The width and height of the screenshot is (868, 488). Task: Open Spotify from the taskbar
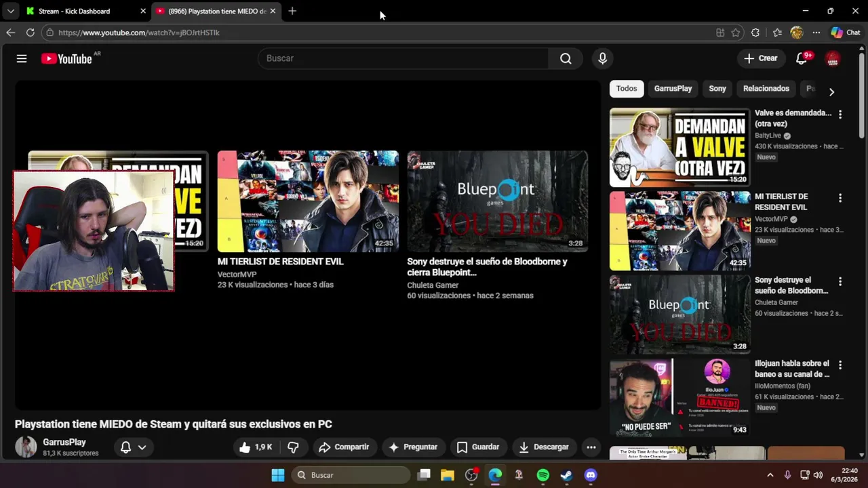pos(542,475)
